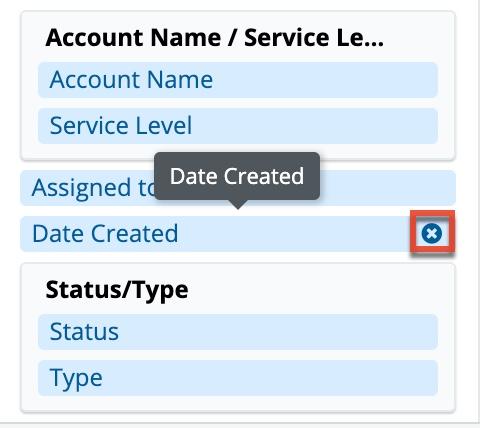Click the Assigned to field pill
Image resolution: width=480 pixels, height=428 pixels.
tap(238, 188)
